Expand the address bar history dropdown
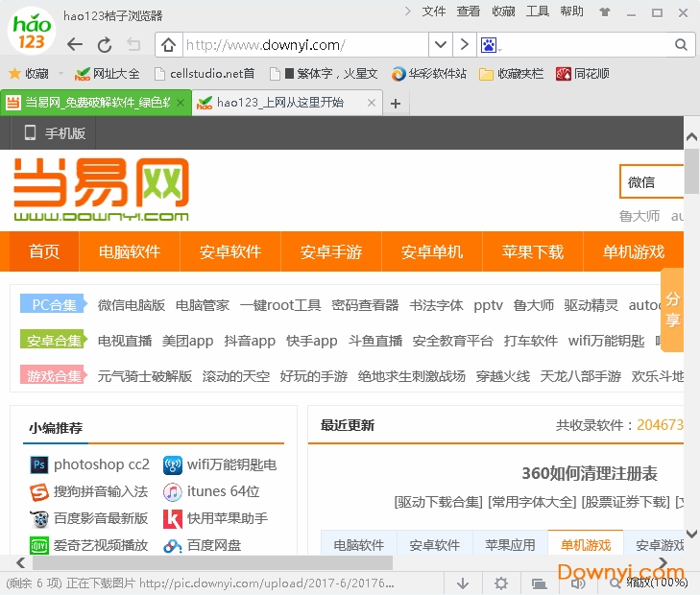 [440, 44]
